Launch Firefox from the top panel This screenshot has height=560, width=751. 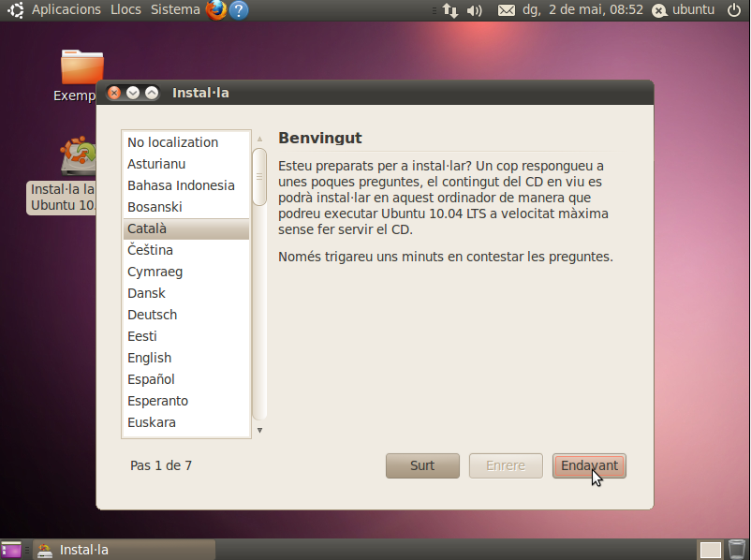(x=216, y=10)
